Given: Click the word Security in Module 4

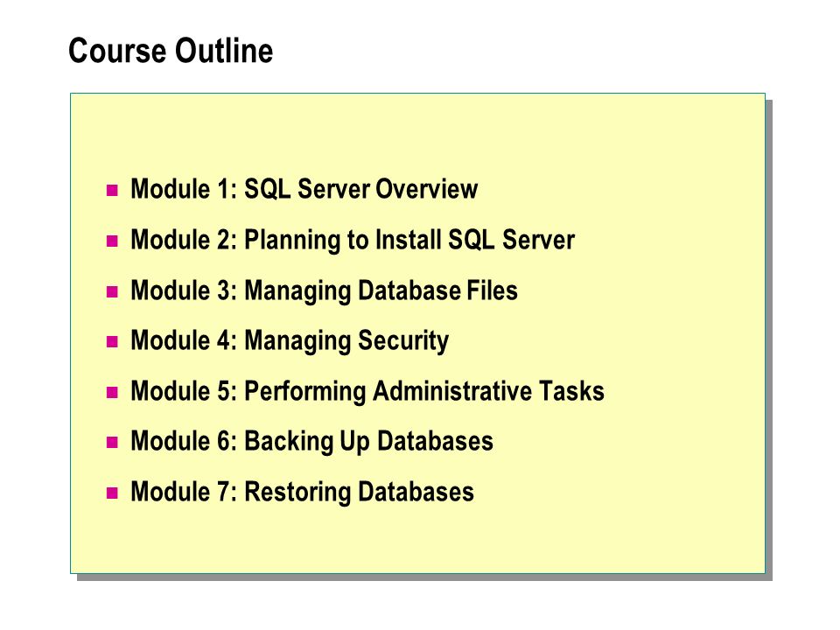Looking at the screenshot, I should click(x=403, y=341).
